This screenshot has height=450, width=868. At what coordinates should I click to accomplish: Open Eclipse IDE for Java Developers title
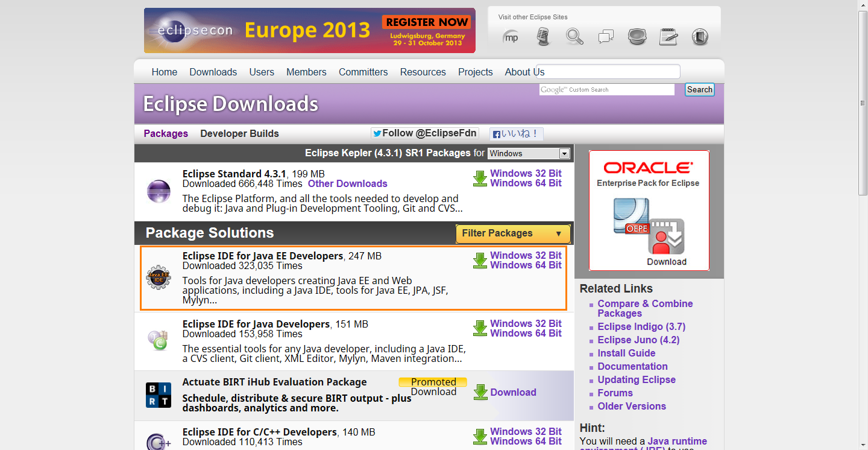pos(256,324)
